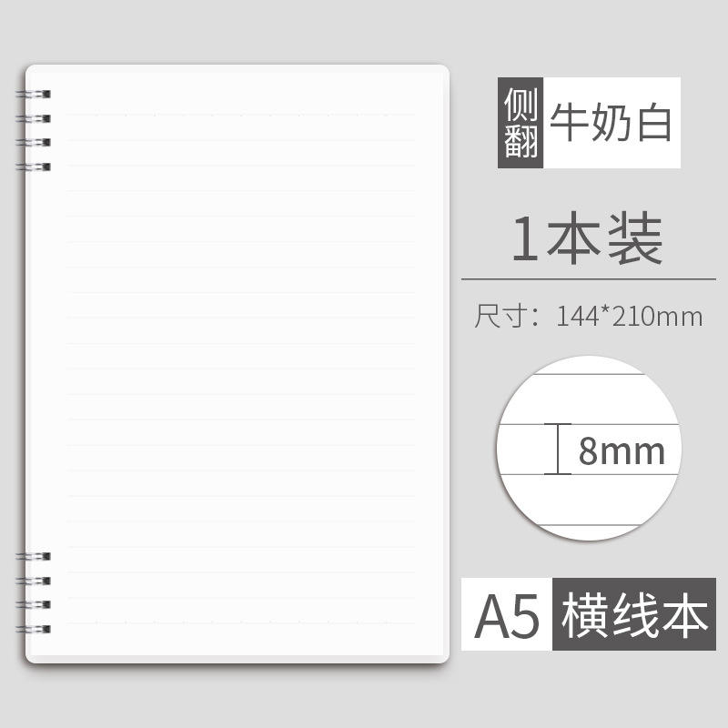Click the third spiral ring from the top

point(33,142)
